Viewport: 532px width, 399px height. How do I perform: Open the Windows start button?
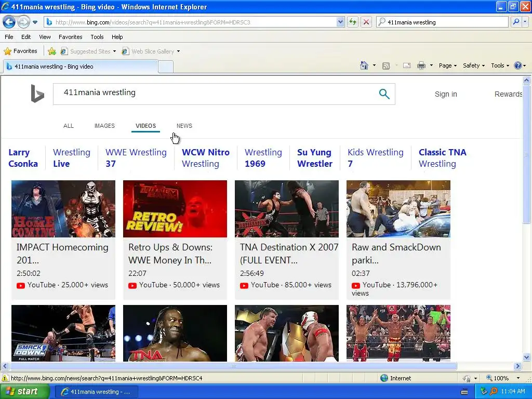[25, 392]
